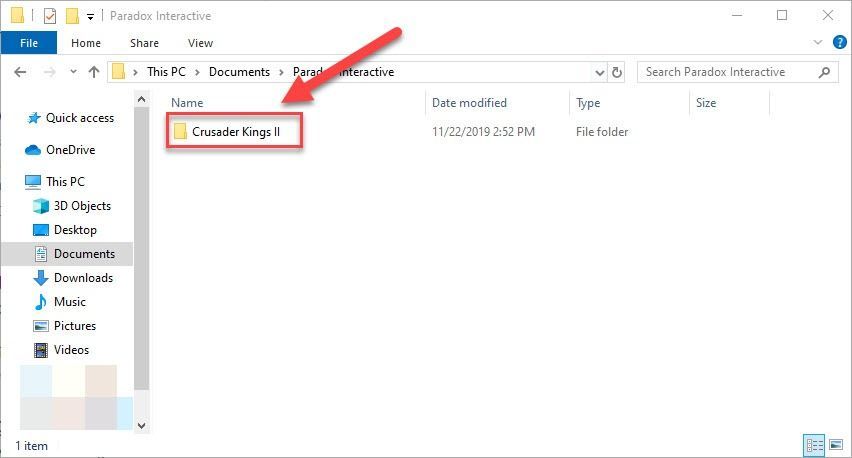The width and height of the screenshot is (852, 458).
Task: Expand the address bar history dropdown
Action: 599,72
